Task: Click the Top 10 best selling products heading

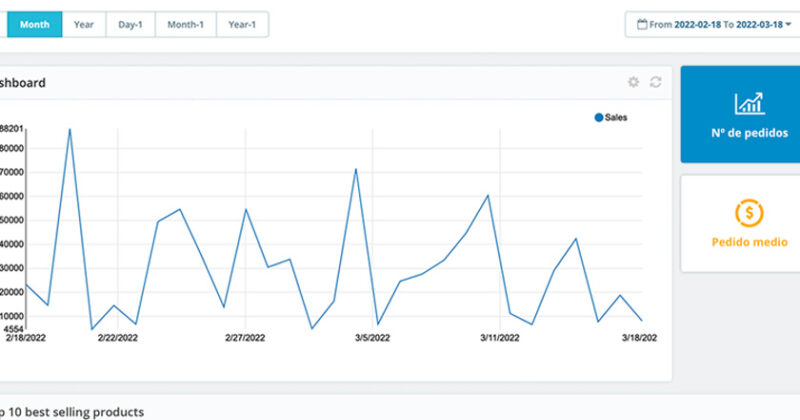Action: (x=72, y=411)
